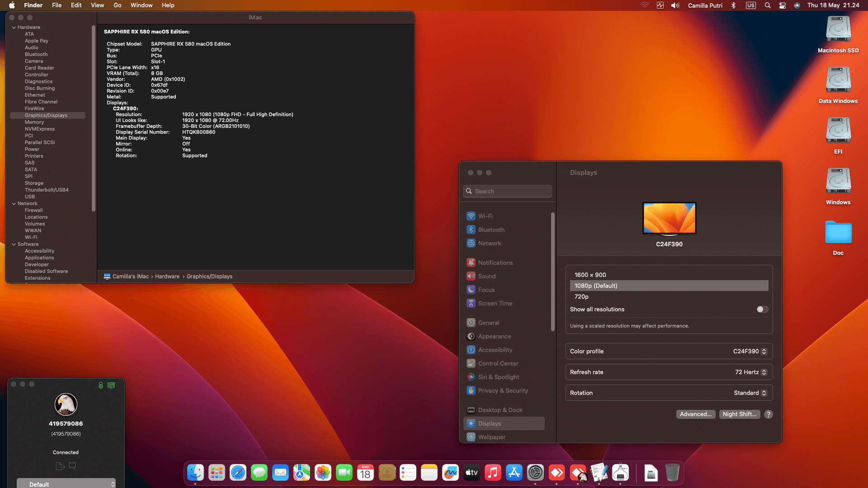Open the View menu

97,5
